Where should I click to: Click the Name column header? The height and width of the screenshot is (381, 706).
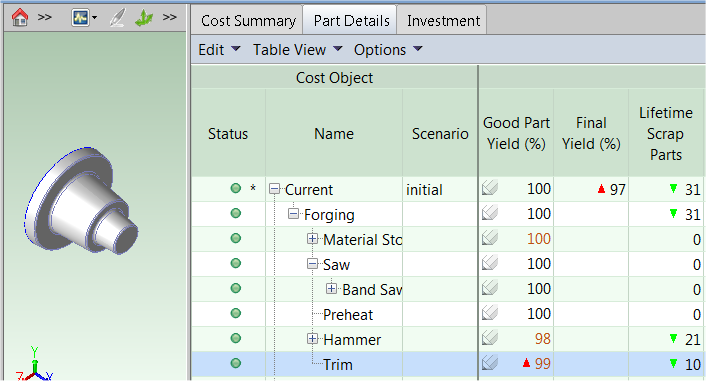click(x=334, y=134)
